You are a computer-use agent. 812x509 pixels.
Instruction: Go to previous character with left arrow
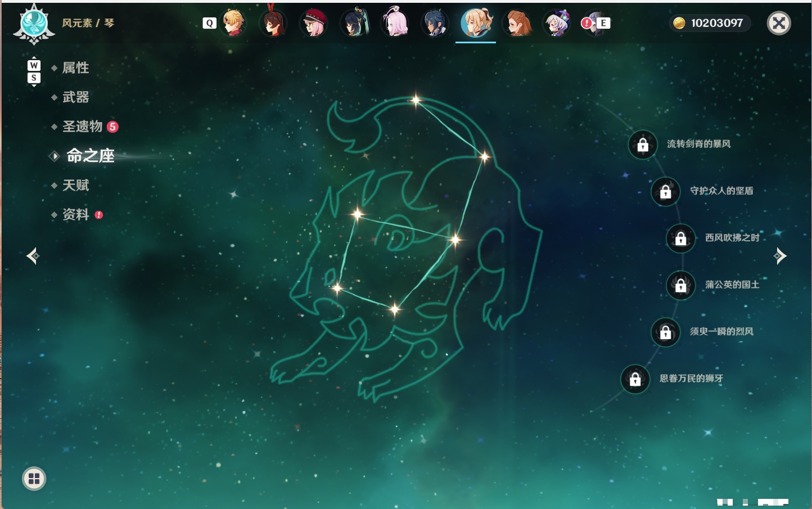tap(33, 256)
